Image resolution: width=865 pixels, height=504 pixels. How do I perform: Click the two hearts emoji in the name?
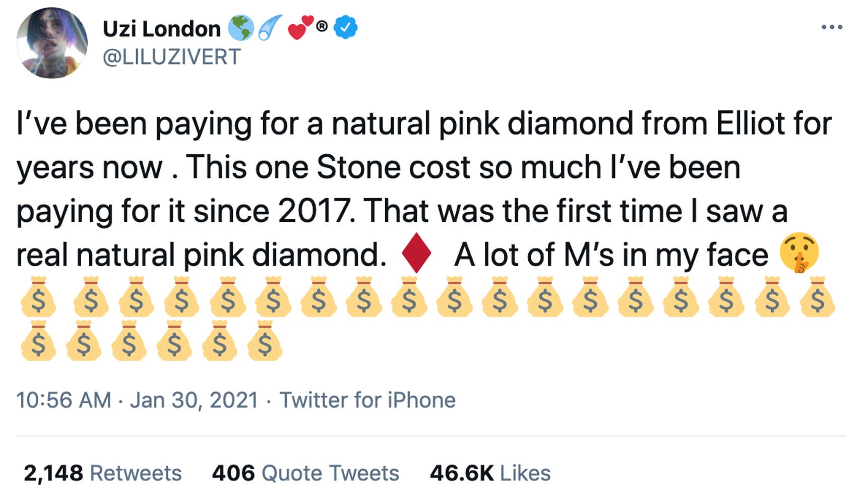point(300,28)
